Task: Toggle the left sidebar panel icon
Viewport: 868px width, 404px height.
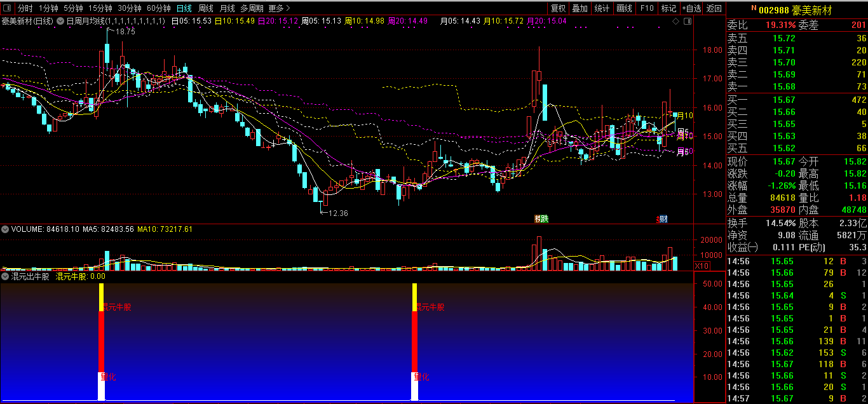Action: pyautogui.click(x=6, y=8)
